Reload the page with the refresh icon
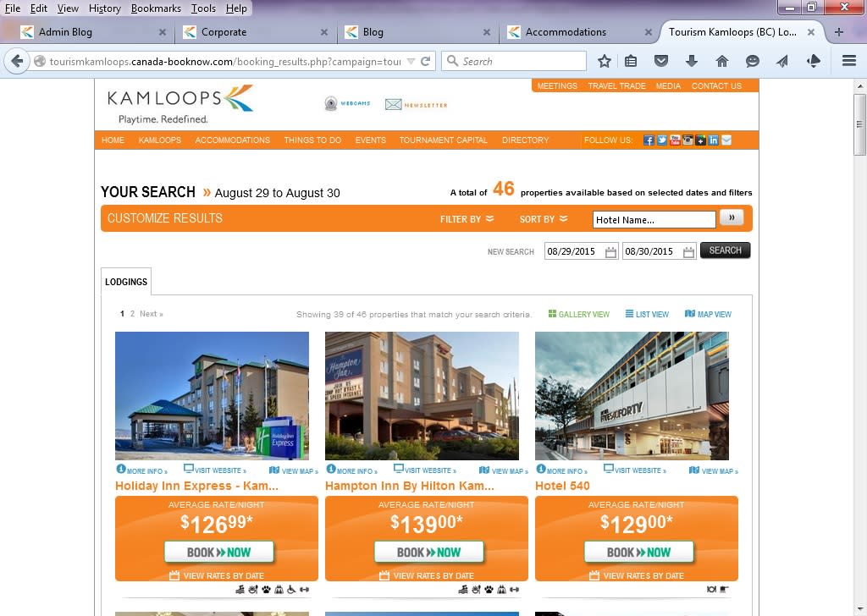The width and height of the screenshot is (867, 616). [x=425, y=61]
